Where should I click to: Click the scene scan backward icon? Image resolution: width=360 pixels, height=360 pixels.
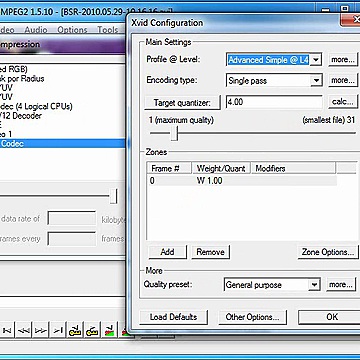pos(109,330)
